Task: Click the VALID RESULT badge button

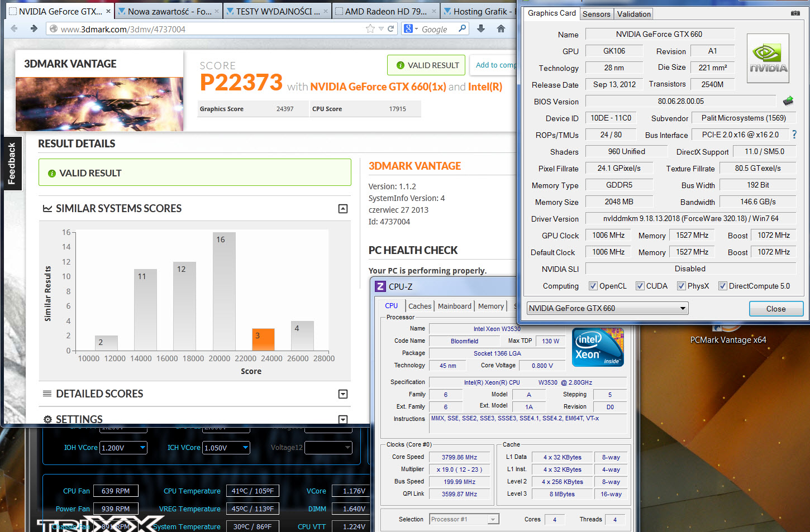Action: tap(427, 65)
